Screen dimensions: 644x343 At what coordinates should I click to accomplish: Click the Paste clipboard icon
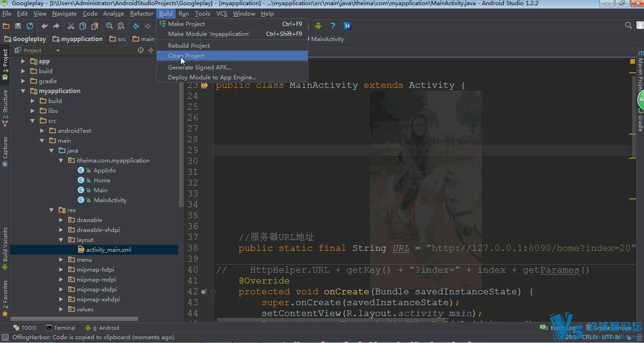95,26
